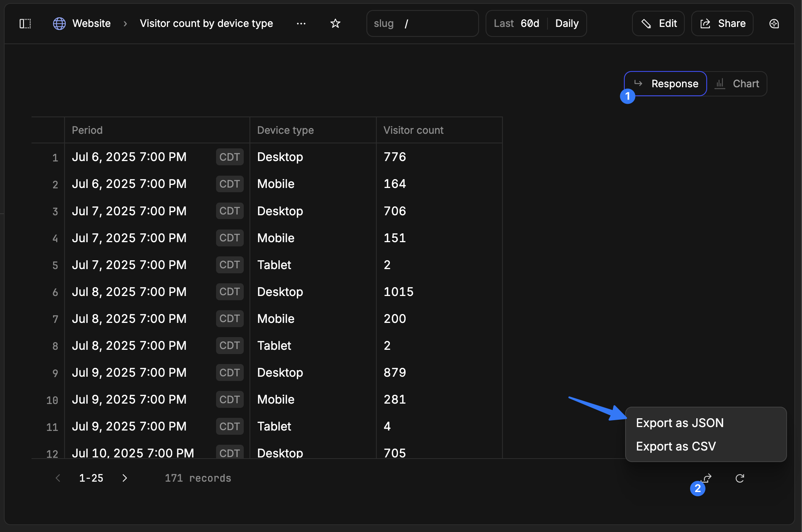Click visitor count cell 200
This screenshot has width=802, height=532.
pos(395,319)
